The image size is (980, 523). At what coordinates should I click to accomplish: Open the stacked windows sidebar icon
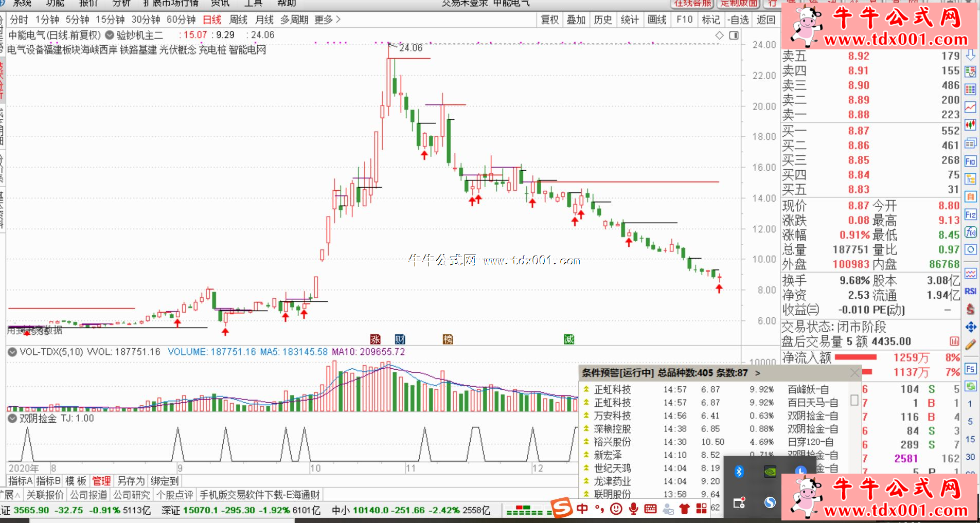[970, 143]
